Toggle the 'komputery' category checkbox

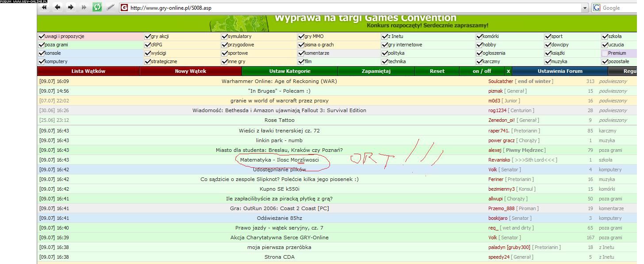click(x=42, y=61)
